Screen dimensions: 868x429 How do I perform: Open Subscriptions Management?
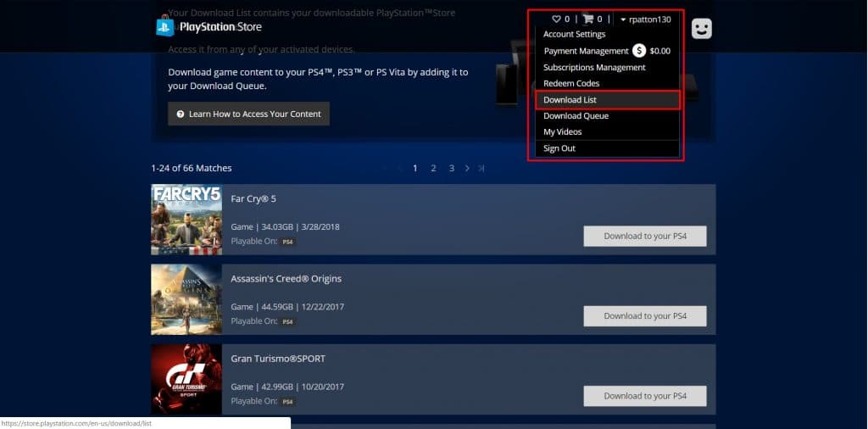pyautogui.click(x=594, y=68)
